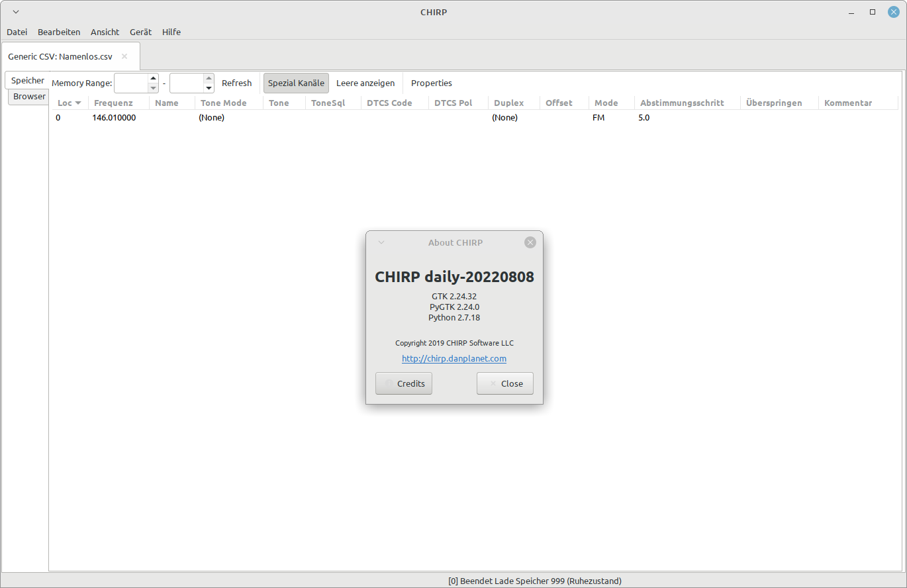Switch to the Browser side tab
This screenshot has height=588, width=907.
[x=30, y=97]
